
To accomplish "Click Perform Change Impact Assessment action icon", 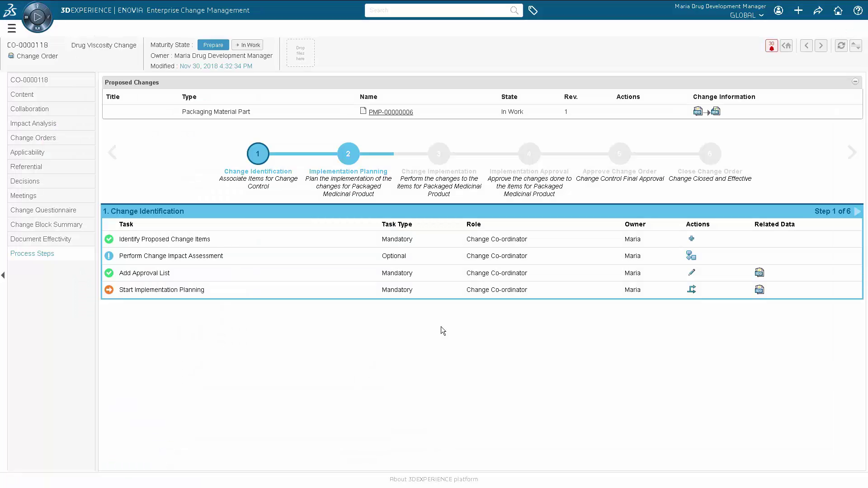I will pyautogui.click(x=691, y=256).
